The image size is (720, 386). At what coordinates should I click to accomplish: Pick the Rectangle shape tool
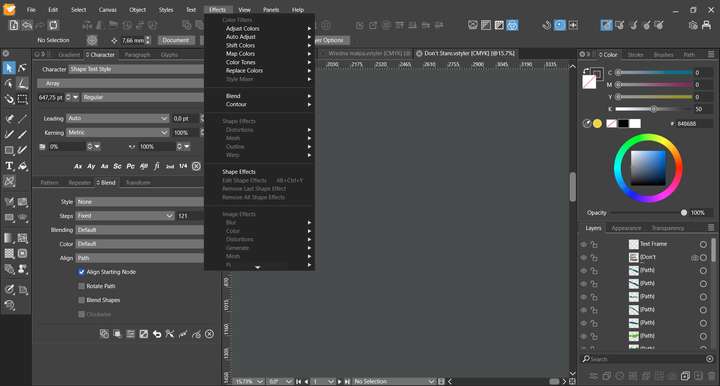coord(9,150)
